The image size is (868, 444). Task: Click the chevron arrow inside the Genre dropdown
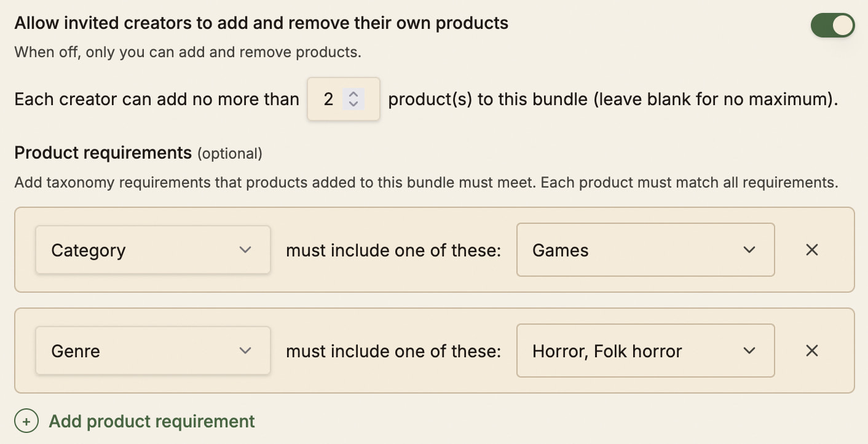[x=245, y=351]
